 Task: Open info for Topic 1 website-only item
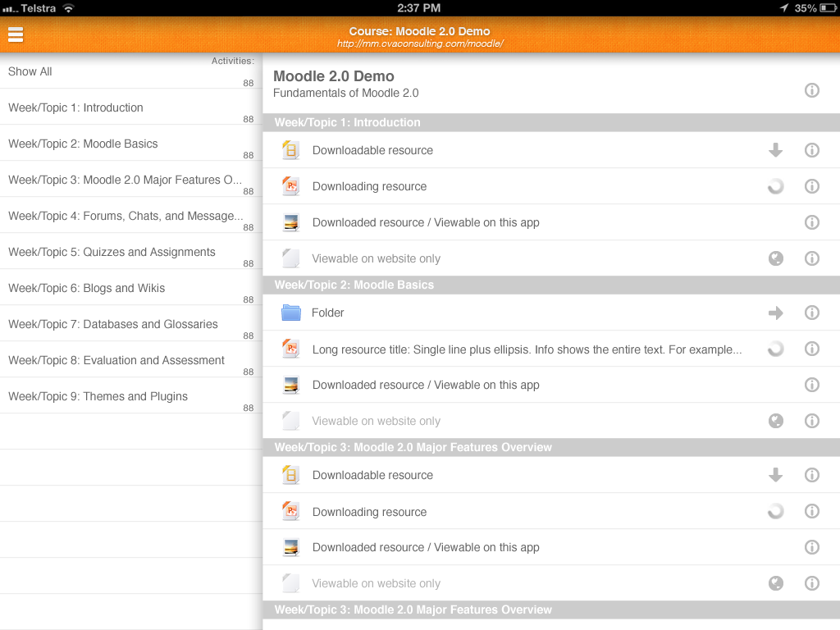tap(811, 258)
